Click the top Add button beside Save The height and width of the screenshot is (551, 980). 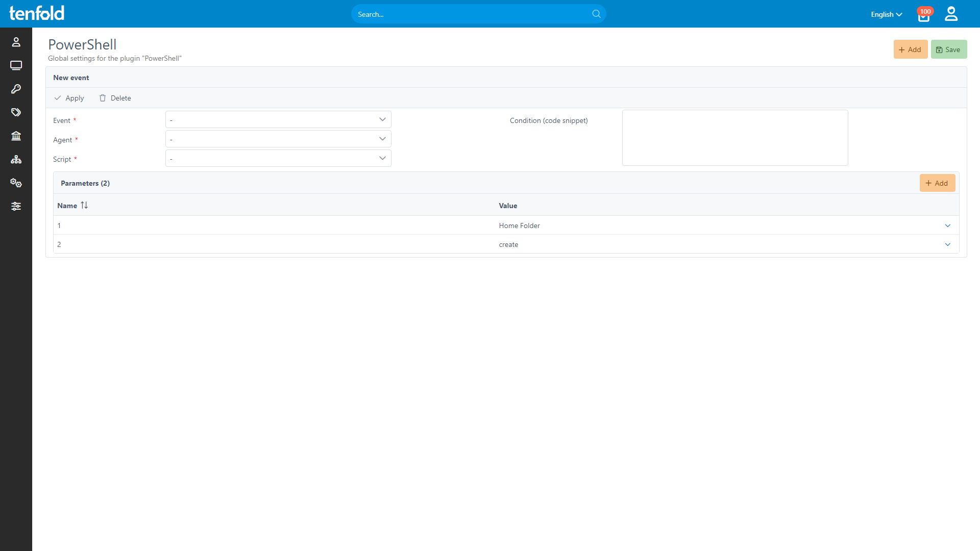(x=910, y=49)
